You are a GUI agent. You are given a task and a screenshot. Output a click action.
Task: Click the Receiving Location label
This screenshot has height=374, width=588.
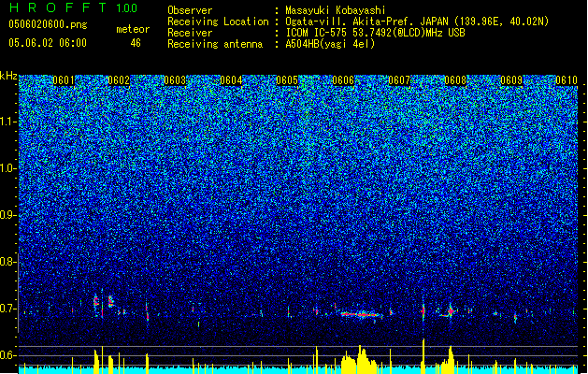218,22
